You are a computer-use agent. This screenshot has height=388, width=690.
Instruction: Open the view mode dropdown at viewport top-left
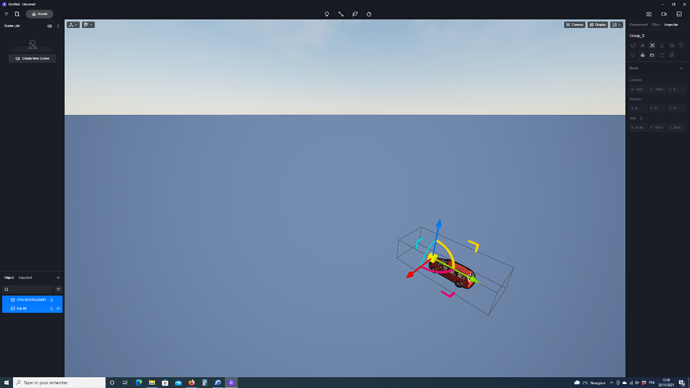pos(73,25)
